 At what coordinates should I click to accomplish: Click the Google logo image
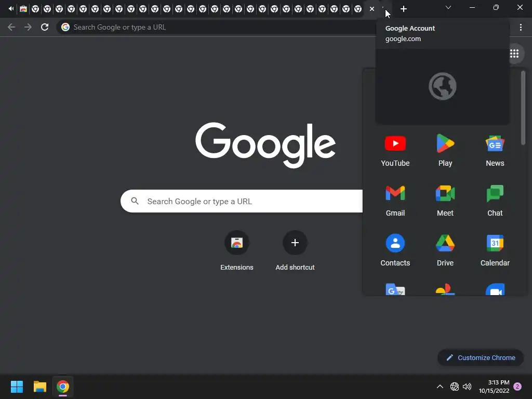pyautogui.click(x=265, y=145)
